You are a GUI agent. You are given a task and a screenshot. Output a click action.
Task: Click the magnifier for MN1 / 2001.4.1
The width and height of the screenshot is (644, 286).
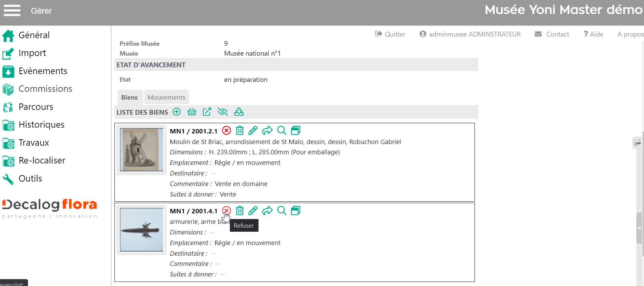pos(282,211)
